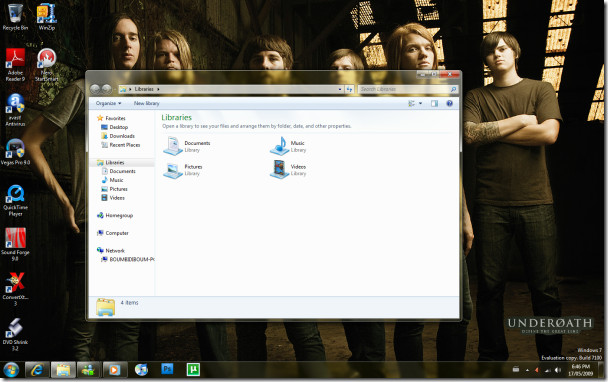608x382 pixels.
Task: Select the Vegas Pro 9.0 desktop shortcut
Action: tap(15, 152)
